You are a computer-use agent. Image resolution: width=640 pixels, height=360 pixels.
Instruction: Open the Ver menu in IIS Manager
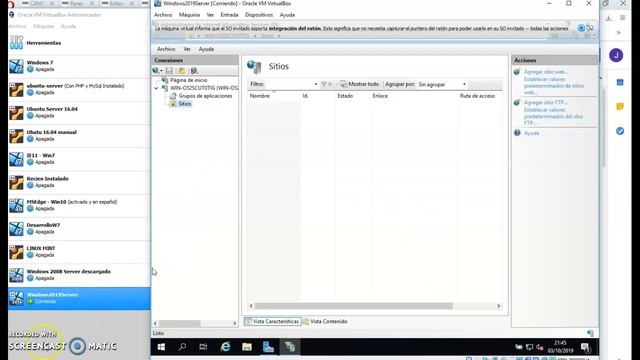[187, 49]
